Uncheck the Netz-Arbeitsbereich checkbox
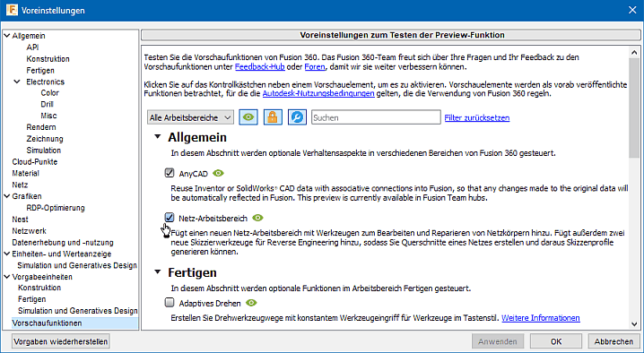This screenshot has height=353, width=644. tap(170, 217)
